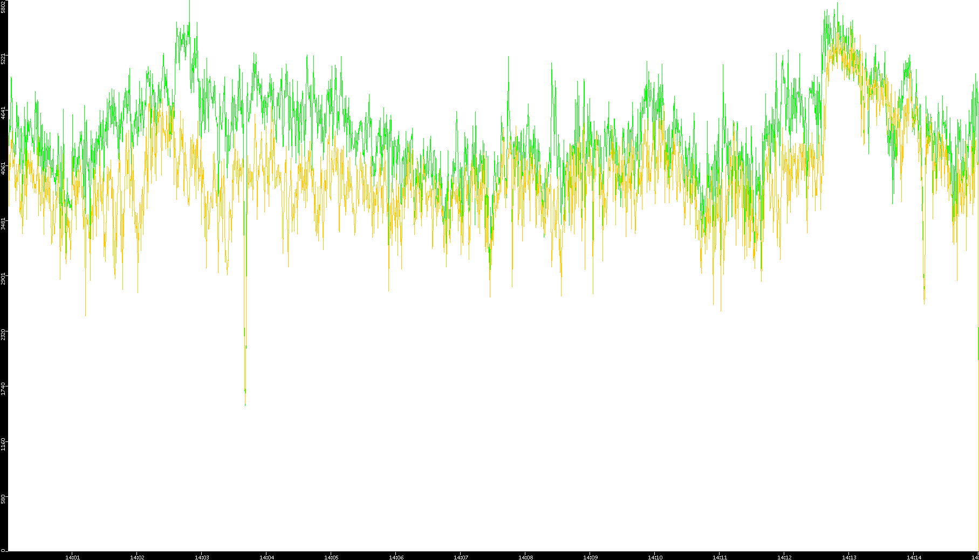
Task: Select the 1740 value axis label
Action: coord(4,389)
